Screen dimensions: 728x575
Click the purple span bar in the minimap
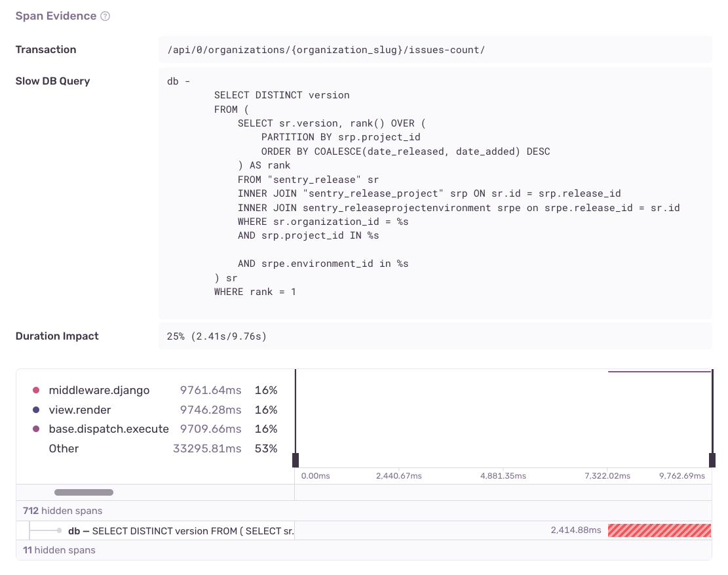point(661,370)
